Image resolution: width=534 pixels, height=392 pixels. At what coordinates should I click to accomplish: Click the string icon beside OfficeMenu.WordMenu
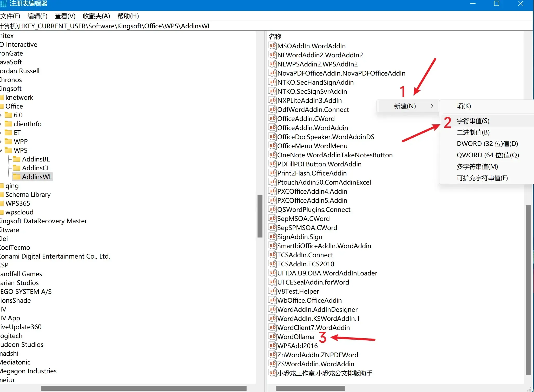[x=272, y=146]
